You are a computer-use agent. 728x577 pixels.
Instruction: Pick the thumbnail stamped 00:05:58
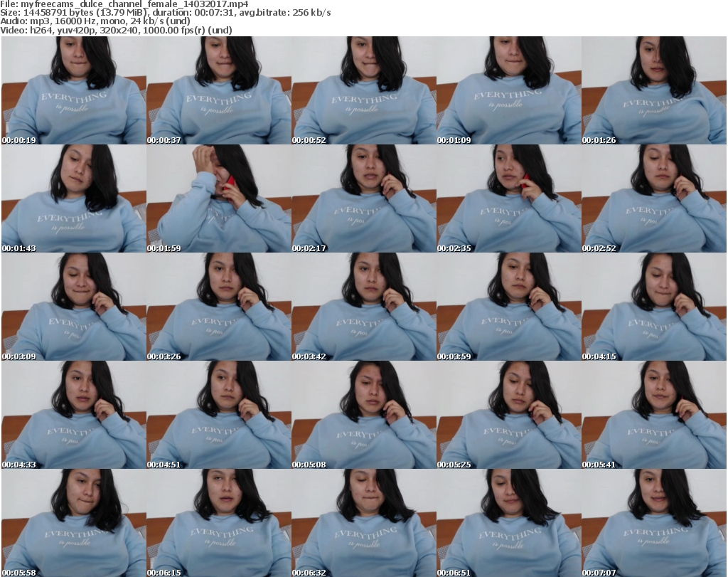pyautogui.click(x=73, y=523)
